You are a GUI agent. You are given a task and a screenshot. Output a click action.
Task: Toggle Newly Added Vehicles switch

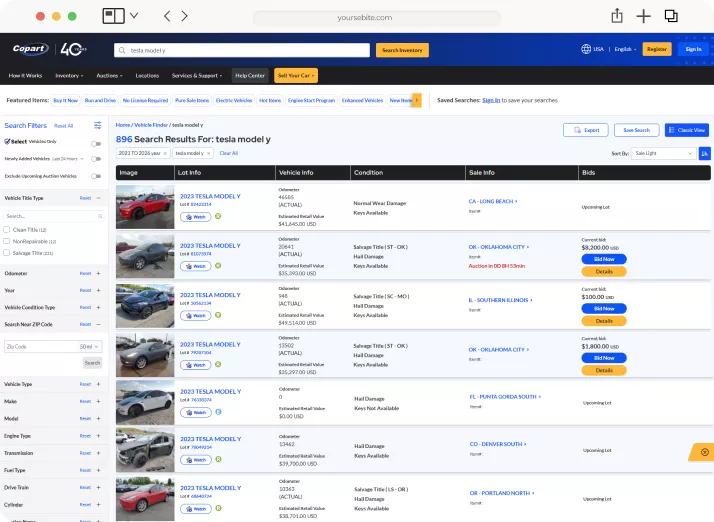[96, 159]
